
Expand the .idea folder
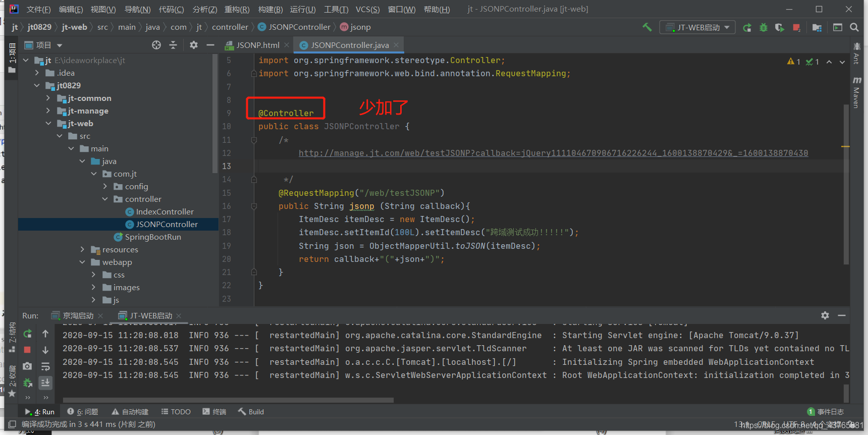[x=37, y=73]
